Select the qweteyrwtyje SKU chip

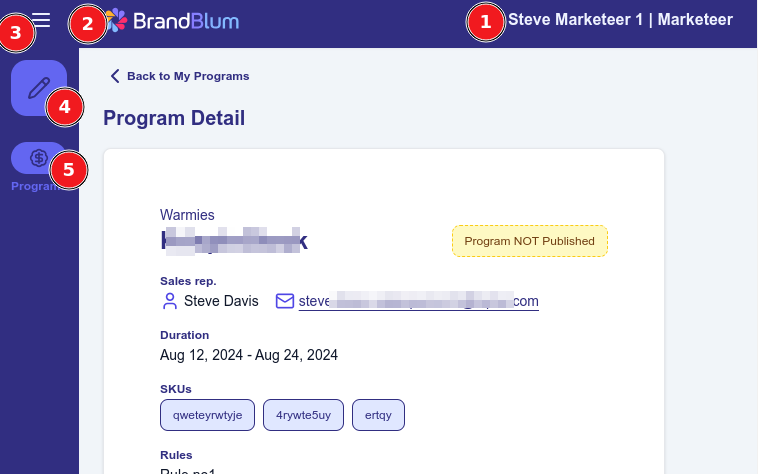pyautogui.click(x=207, y=415)
